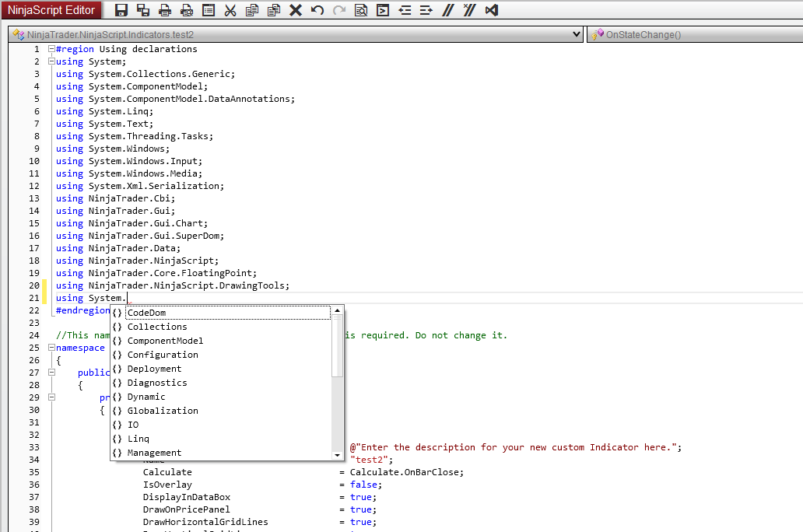Viewport: 803px width, 532px height.
Task: Click the Copy icon
Action: click(252, 10)
